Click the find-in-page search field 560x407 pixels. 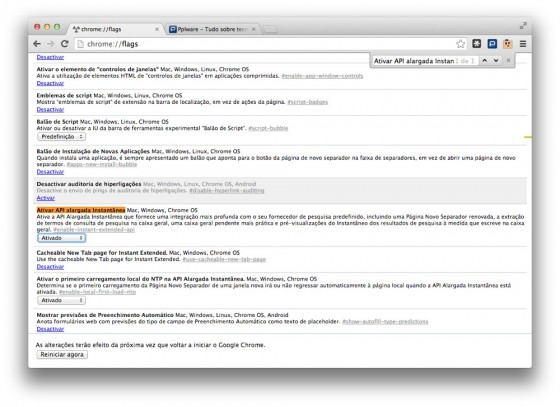414,61
